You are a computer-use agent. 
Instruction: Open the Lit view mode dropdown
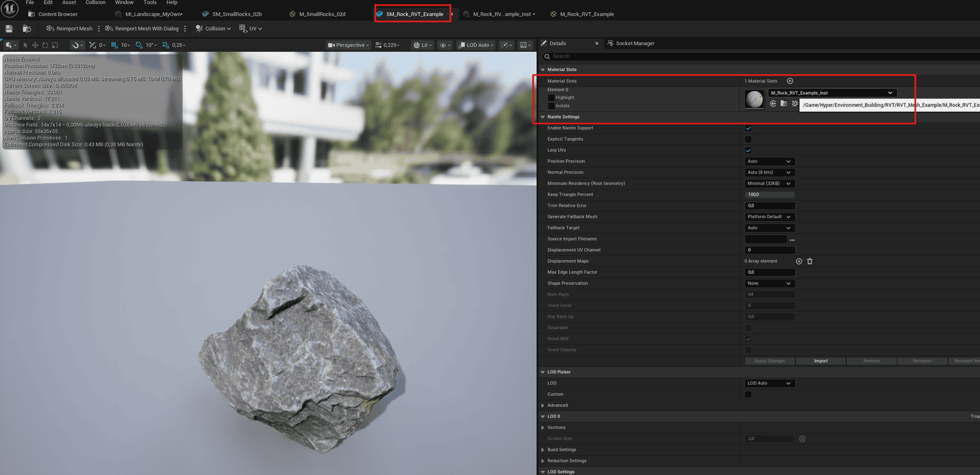(x=423, y=45)
